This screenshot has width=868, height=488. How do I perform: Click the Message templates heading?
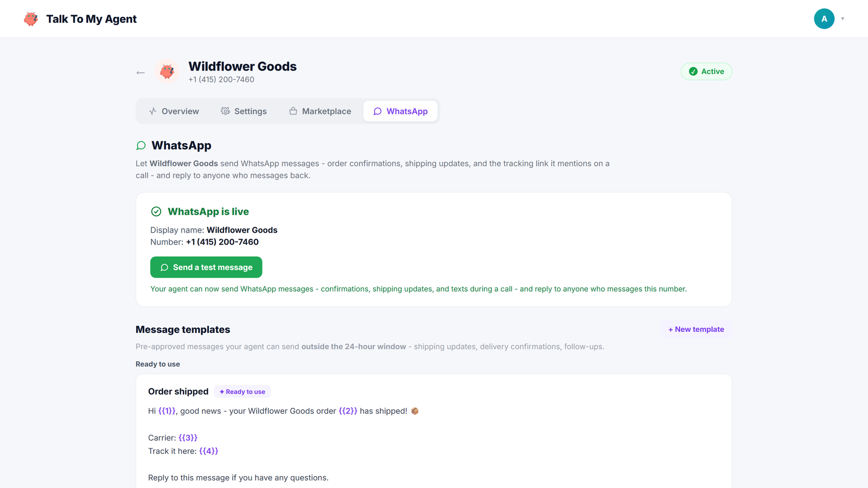(x=183, y=330)
